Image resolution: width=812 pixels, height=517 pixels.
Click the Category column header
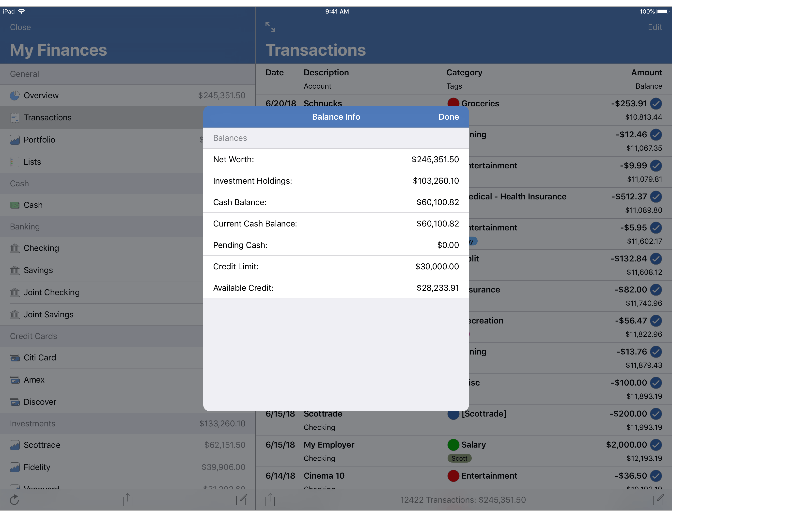point(464,73)
